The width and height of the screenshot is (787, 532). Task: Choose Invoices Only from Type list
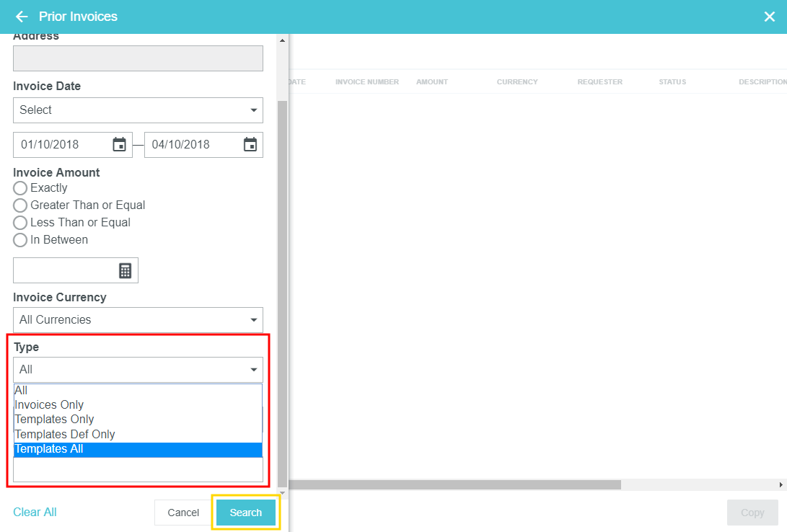click(x=50, y=405)
